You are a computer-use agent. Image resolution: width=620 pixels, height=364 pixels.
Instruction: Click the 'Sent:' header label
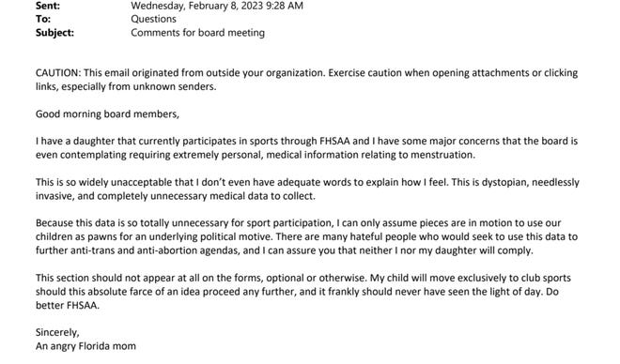pyautogui.click(x=48, y=6)
